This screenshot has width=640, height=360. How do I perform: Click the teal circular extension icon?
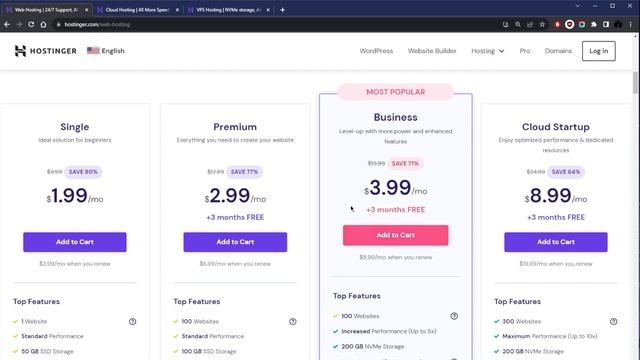pyautogui.click(x=582, y=24)
